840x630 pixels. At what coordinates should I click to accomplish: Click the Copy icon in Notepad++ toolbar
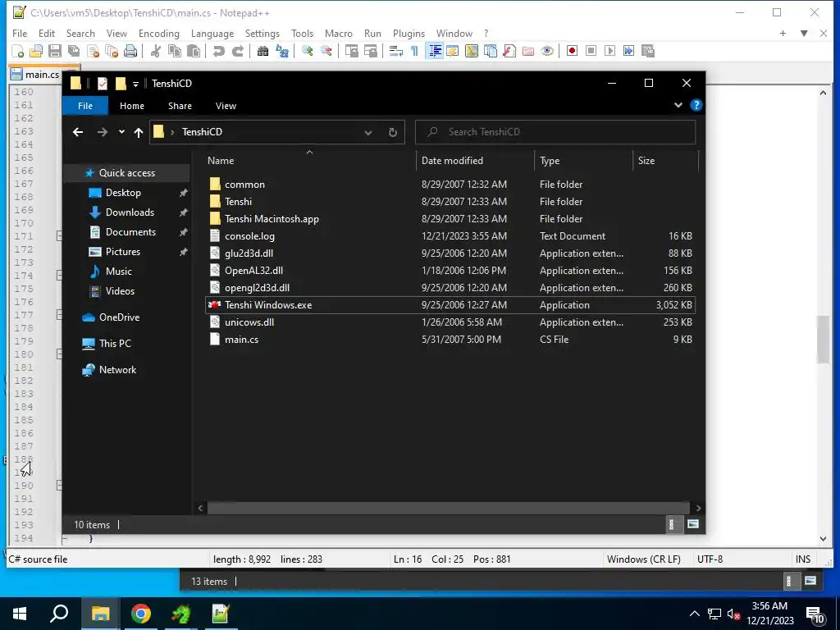pos(175,51)
